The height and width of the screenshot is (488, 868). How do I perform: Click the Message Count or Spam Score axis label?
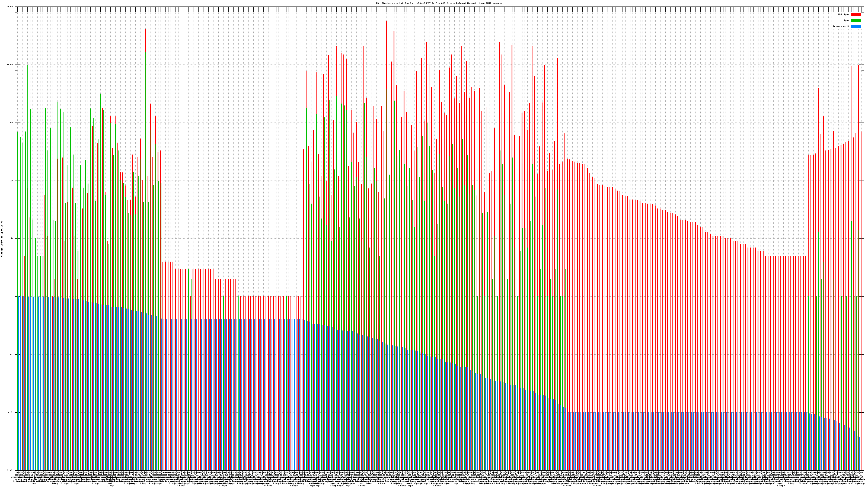coord(2,239)
